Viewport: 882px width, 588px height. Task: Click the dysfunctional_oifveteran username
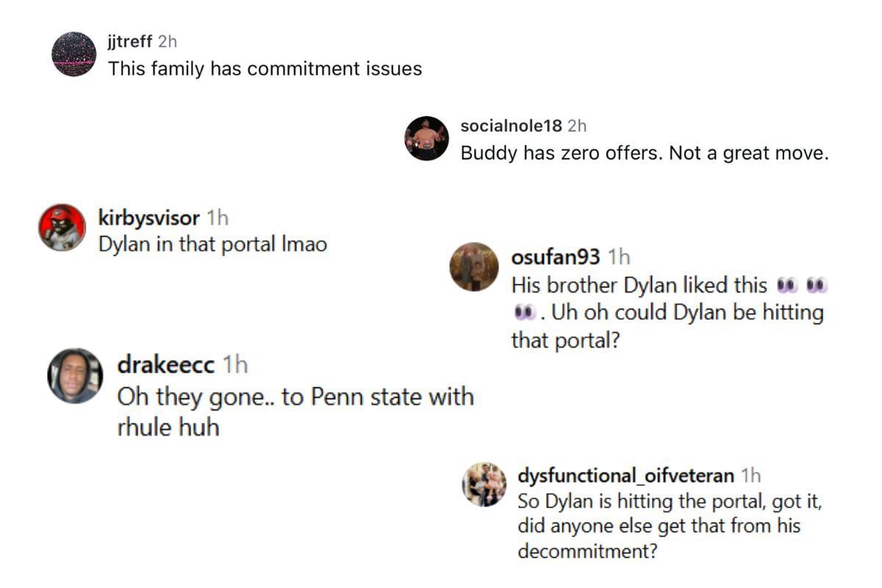(x=625, y=476)
